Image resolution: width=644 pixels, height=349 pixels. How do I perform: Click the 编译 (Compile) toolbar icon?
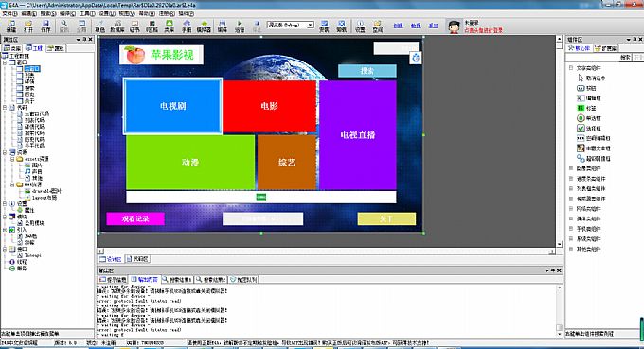(x=223, y=26)
